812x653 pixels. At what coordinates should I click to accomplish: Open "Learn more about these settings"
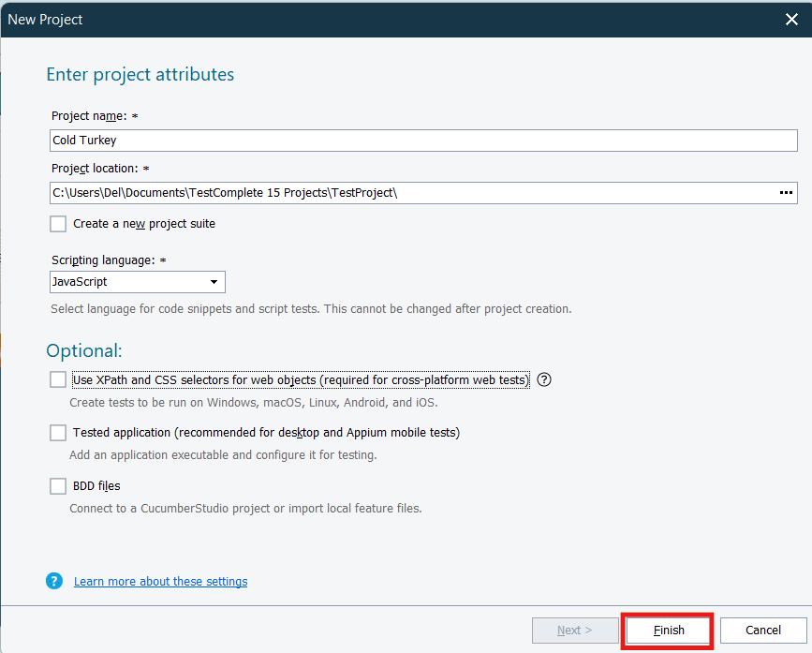[x=160, y=581]
